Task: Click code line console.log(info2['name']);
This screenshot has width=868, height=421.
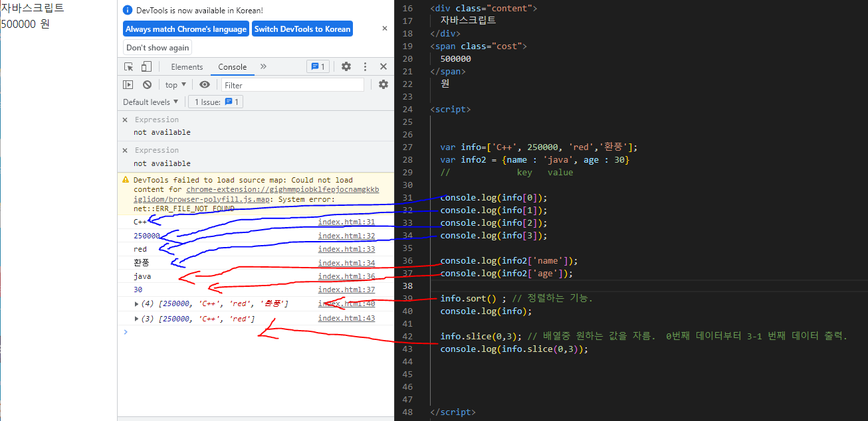Action: pos(509,260)
